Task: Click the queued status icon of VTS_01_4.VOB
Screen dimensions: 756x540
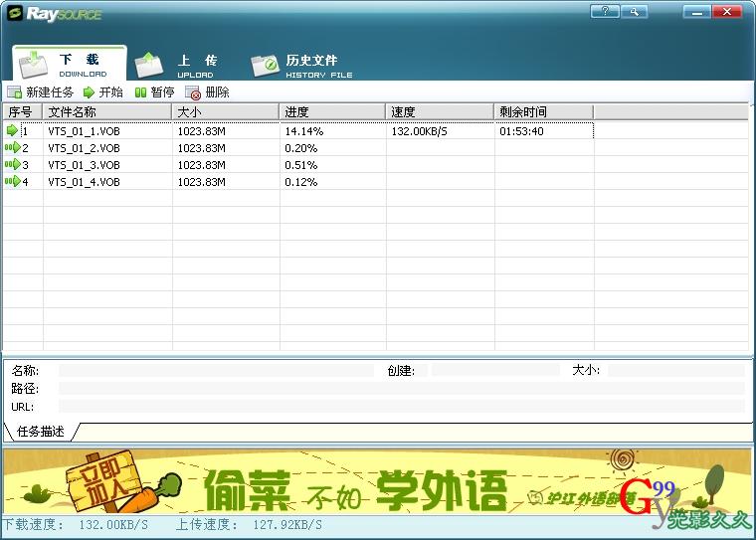Action: point(12,182)
